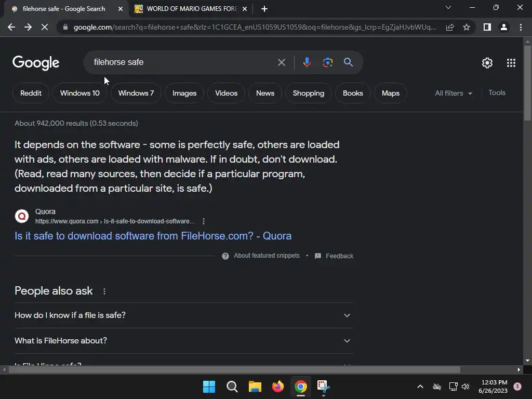
Task: Select the Windows 10 filter chip
Action: pyautogui.click(x=79, y=93)
